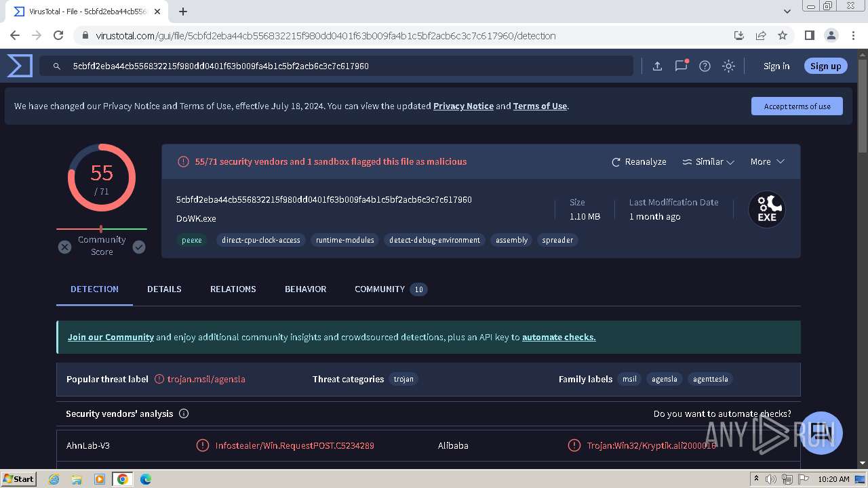The width and height of the screenshot is (868, 488).
Task: Click browser back arrow
Action: (x=15, y=36)
